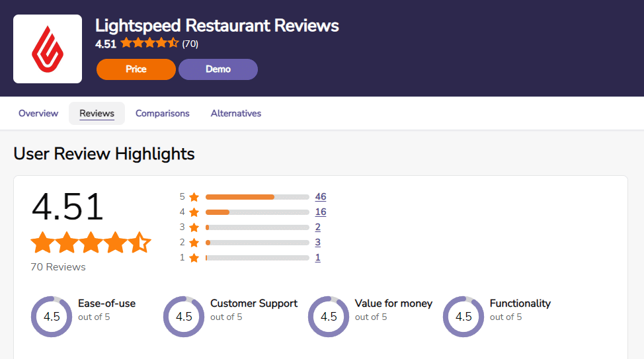Click the purple Demo button
This screenshot has height=359, width=644.
pyautogui.click(x=218, y=69)
